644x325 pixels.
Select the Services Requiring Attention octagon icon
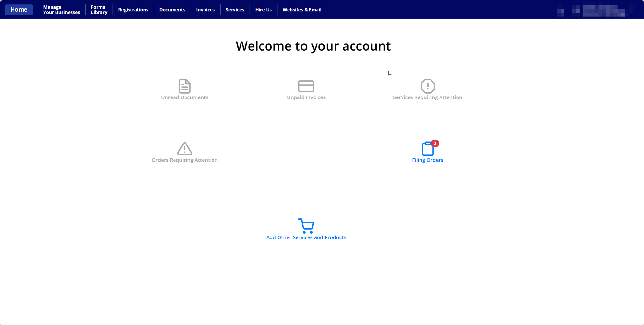tap(428, 86)
